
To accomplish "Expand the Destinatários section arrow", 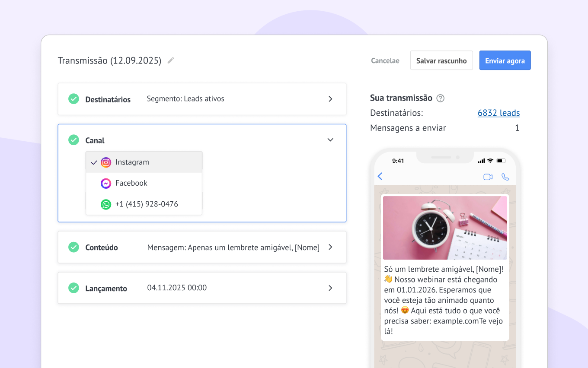I will pos(330,99).
